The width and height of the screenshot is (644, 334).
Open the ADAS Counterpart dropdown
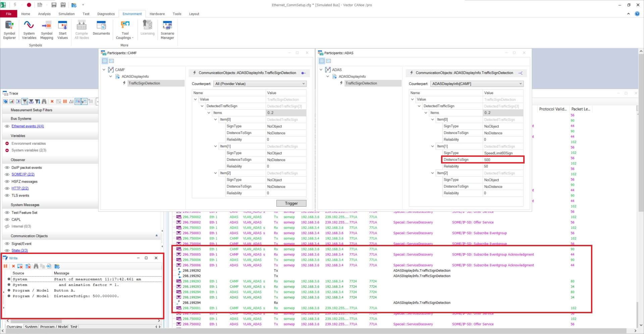477,84
